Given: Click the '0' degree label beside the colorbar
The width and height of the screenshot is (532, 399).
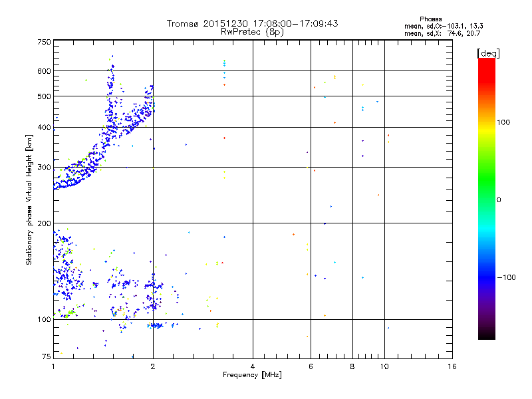Looking at the screenshot, I should coord(499,200).
